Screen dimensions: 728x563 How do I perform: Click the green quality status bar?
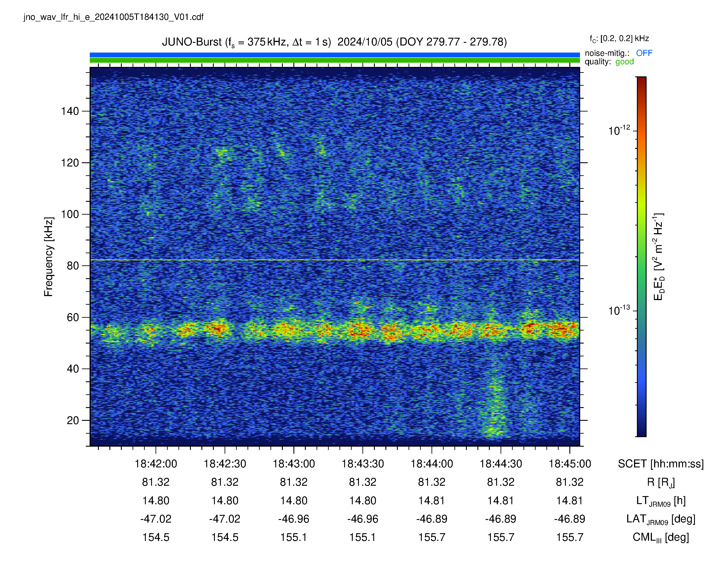pos(335,60)
